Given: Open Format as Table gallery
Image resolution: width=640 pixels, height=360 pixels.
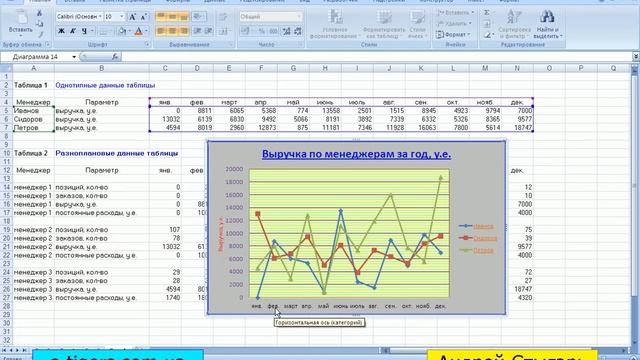Looking at the screenshot, I should point(384,24).
